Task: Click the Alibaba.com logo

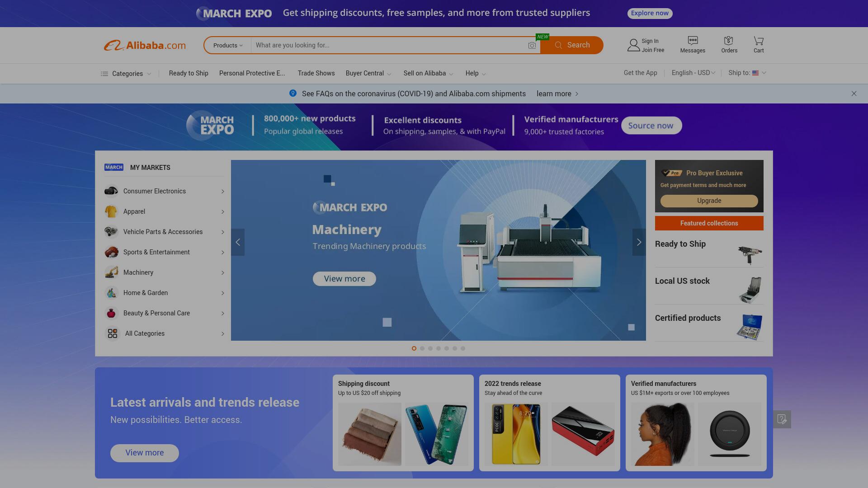Action: tap(145, 45)
